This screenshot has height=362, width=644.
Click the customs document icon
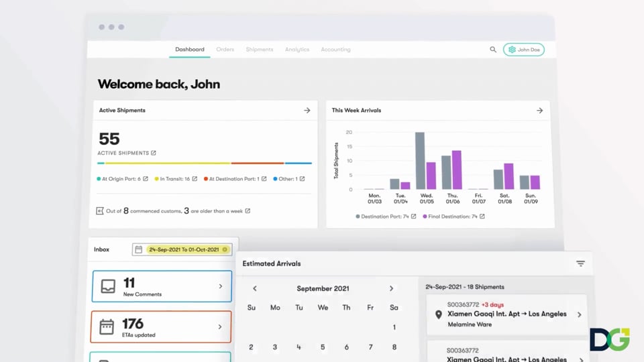pyautogui.click(x=100, y=211)
